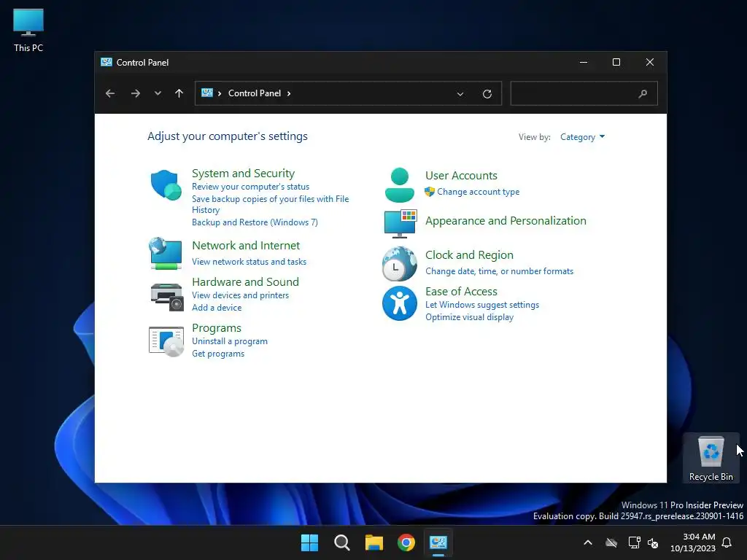747x560 pixels.
Task: Open the This PC desktop icon
Action: coord(28,31)
